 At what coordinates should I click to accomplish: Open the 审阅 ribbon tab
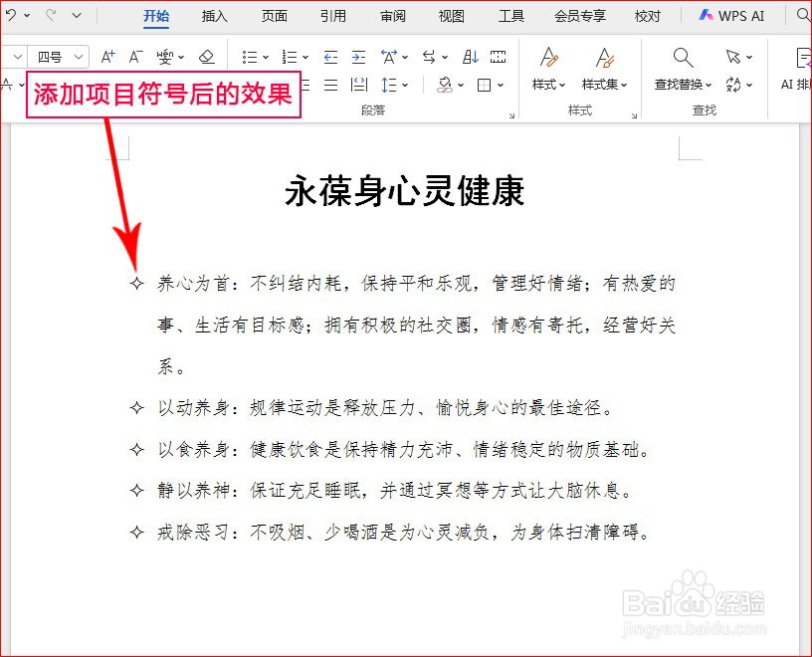392,16
